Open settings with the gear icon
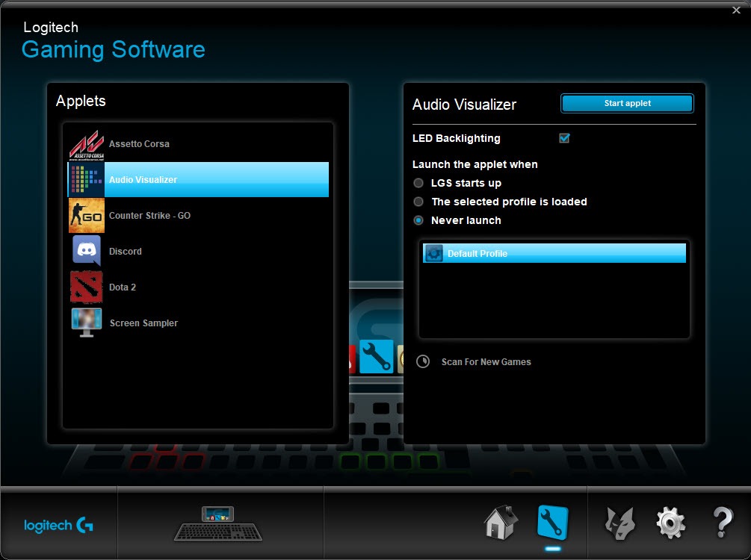Screen dimensions: 751x560 (670, 523)
